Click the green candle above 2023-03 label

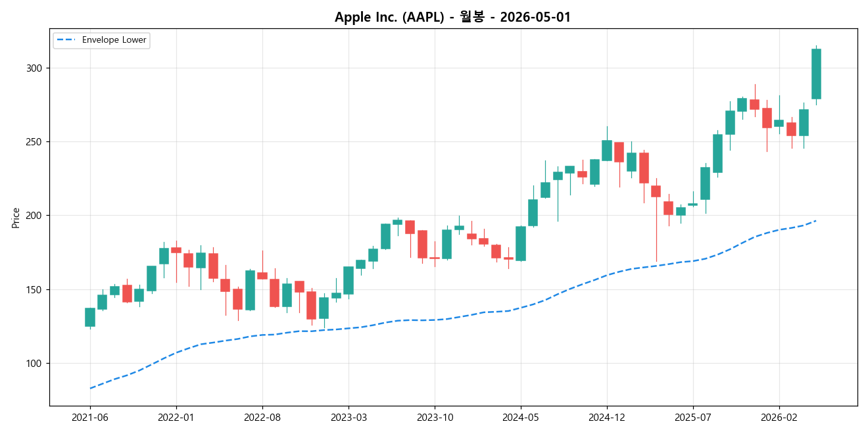tap(349, 280)
